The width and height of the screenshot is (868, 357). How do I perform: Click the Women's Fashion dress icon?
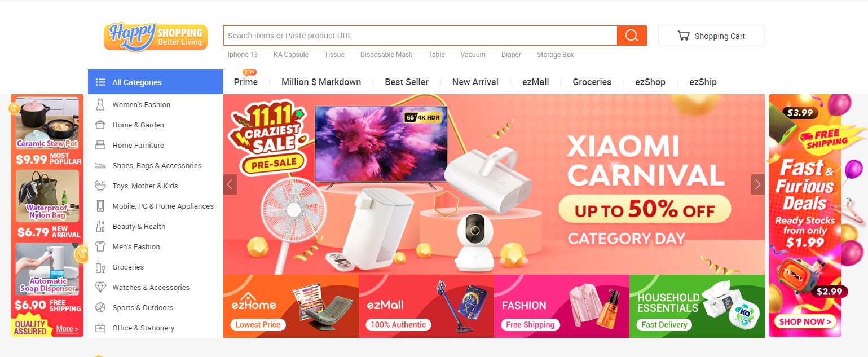[x=100, y=104]
